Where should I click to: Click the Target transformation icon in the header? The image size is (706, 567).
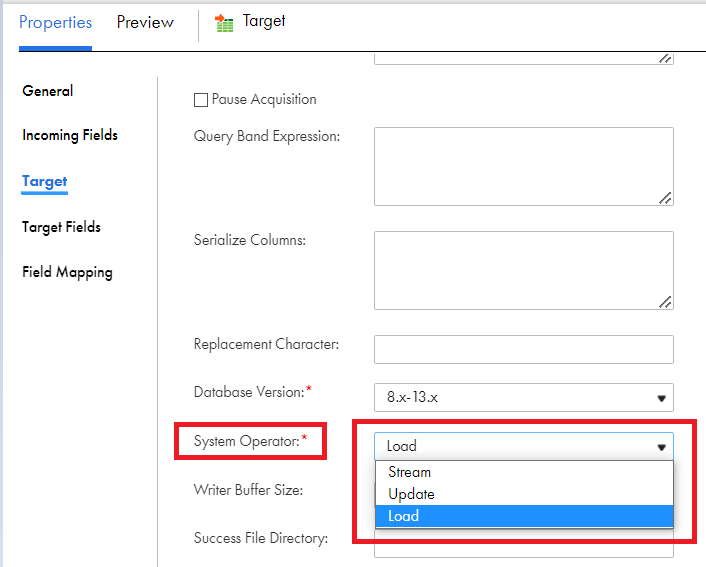tap(224, 23)
